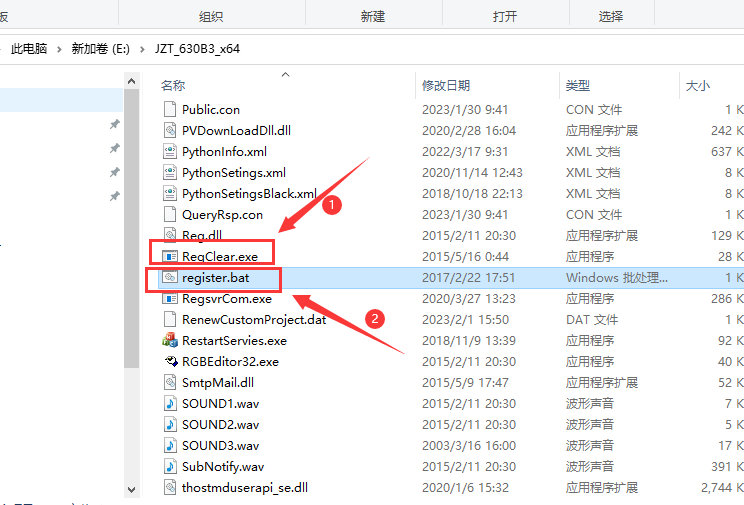Select RegsvrCom.exe in file list
Viewport: 744px width, 505px height.
(226, 299)
